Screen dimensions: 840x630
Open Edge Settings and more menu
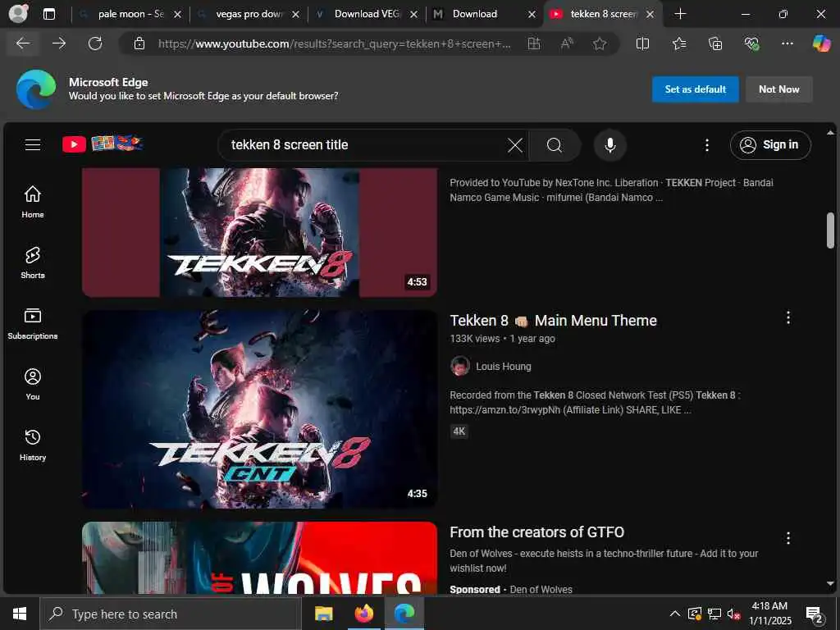(x=787, y=43)
